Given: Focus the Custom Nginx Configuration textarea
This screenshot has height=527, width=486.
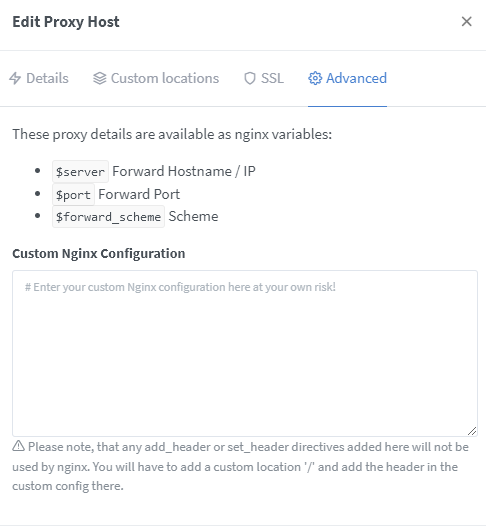Looking at the screenshot, I should coord(245,353).
